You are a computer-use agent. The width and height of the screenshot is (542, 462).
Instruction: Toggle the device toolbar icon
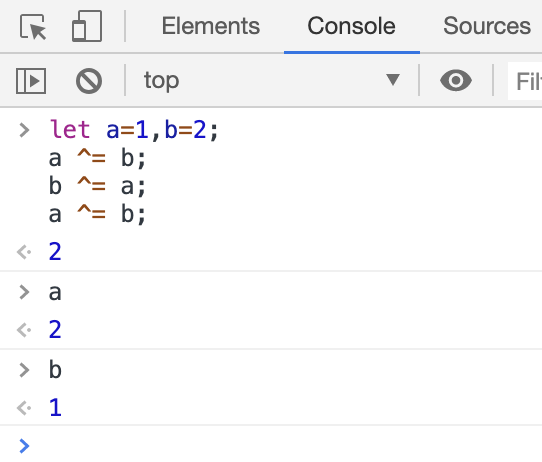(87, 26)
